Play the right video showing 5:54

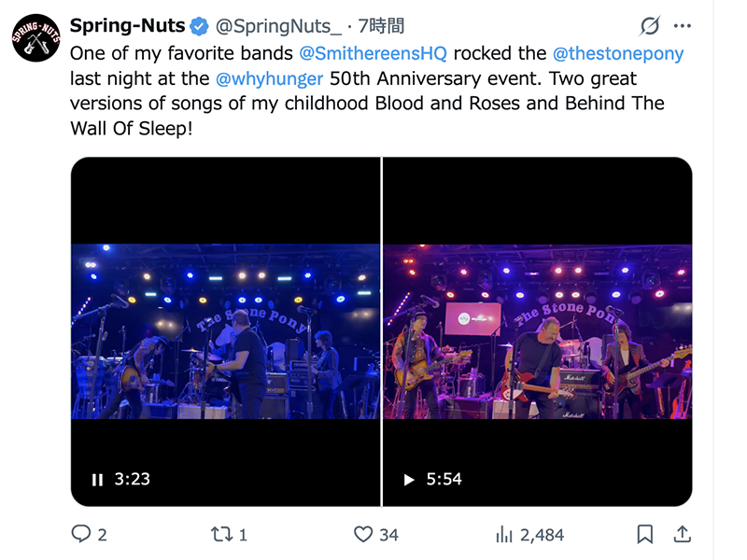409,480
